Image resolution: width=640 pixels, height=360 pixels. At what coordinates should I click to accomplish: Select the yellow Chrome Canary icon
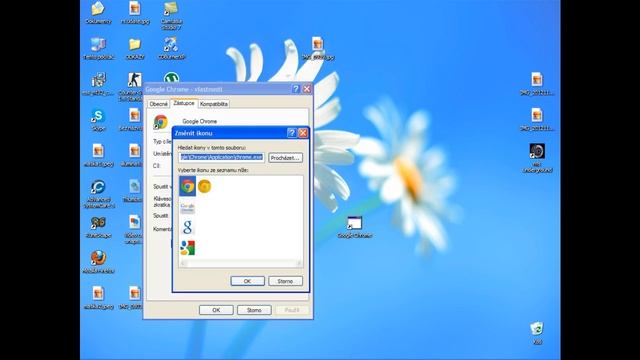click(x=204, y=186)
